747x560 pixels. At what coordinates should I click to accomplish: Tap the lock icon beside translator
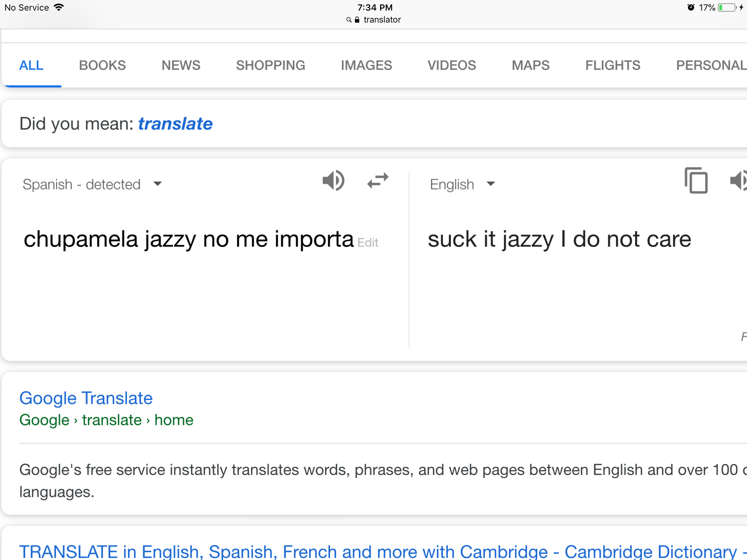[x=357, y=20]
